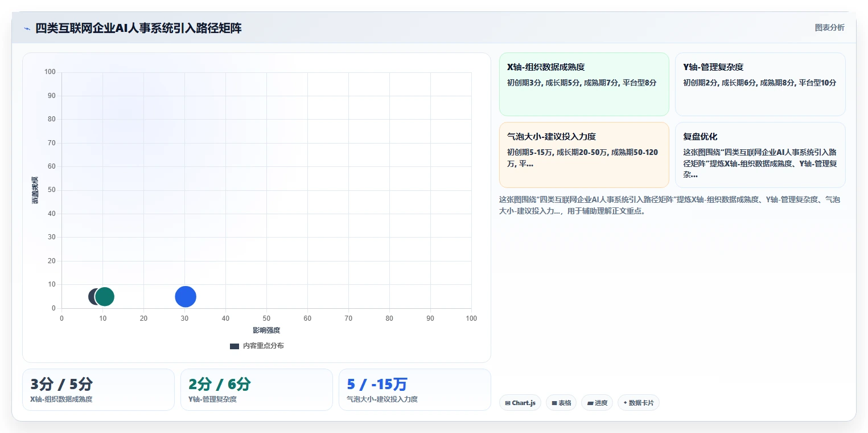Screen dimensions: 868x433
Task: Click the 3分 / 5分 stat card
Action: pos(98,390)
